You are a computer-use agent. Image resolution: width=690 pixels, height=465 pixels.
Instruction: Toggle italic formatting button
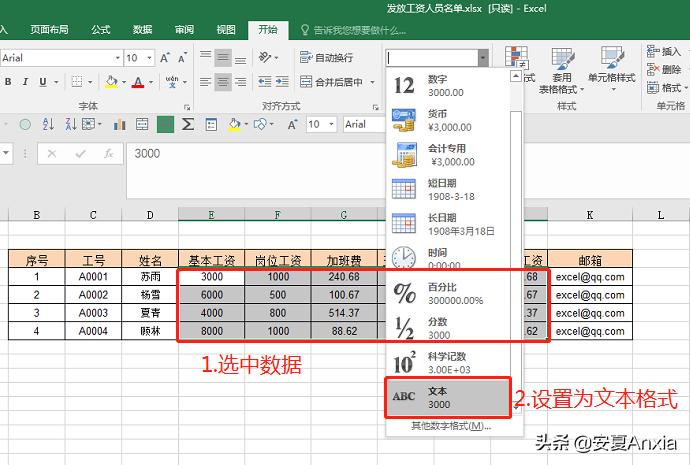tap(26, 82)
